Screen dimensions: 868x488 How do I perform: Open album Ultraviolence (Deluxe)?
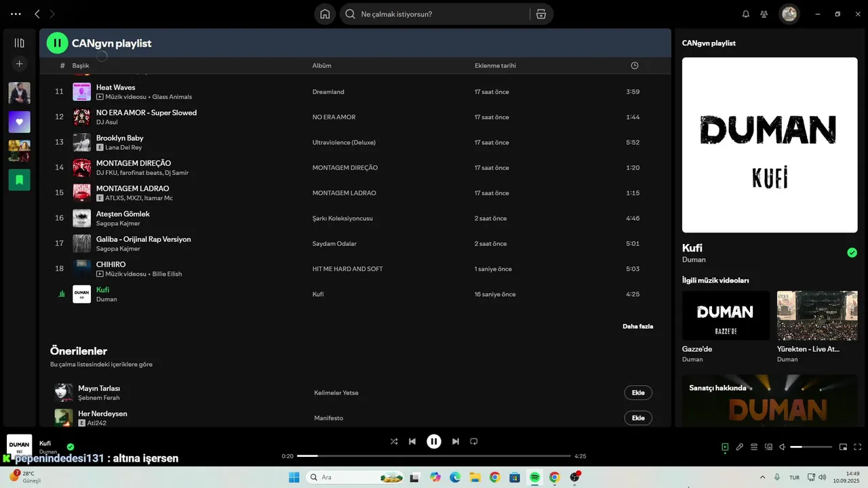click(344, 142)
